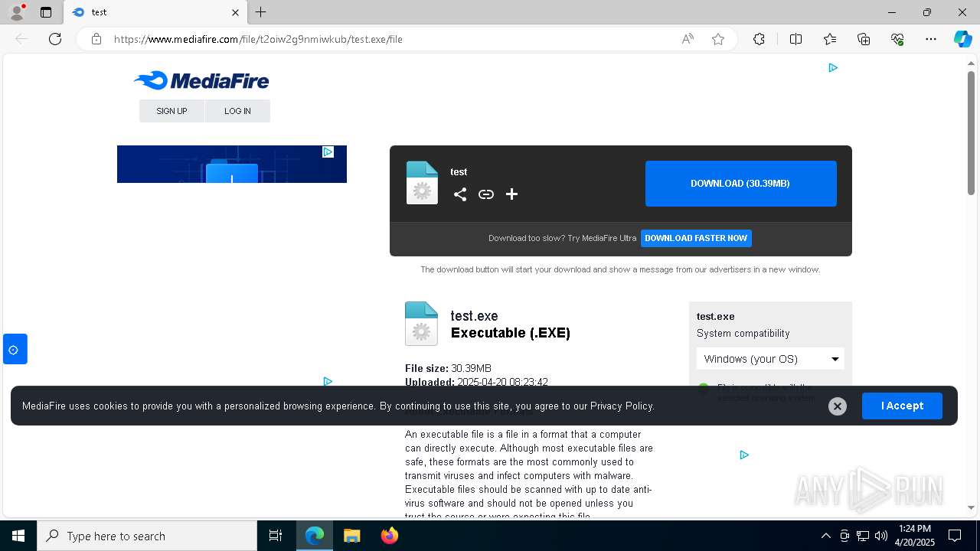Click the File size: 30.39MB text

click(448, 369)
